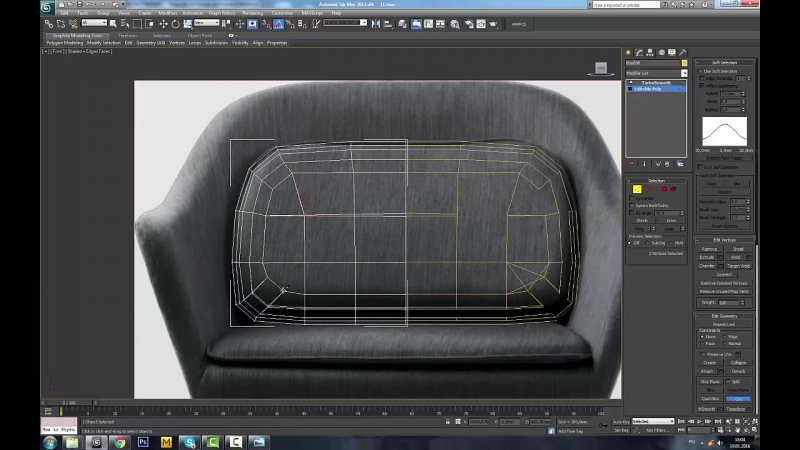The width and height of the screenshot is (800, 450).
Task: Open the key mode Selected dropdown
Action: pyautogui.click(x=653, y=421)
